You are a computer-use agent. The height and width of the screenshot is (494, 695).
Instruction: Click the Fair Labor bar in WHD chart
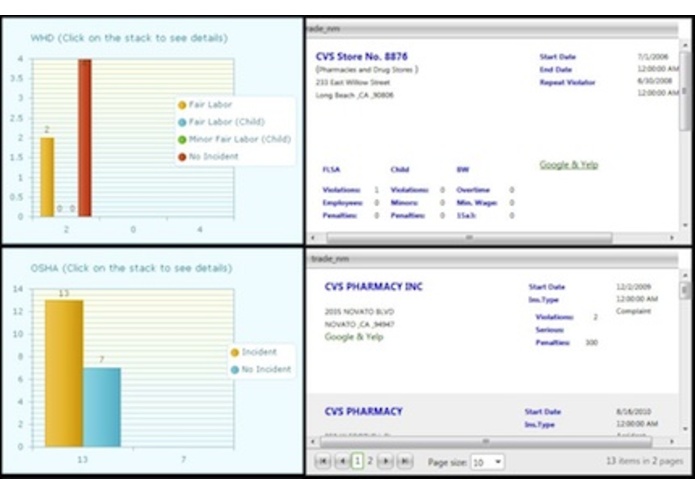(x=47, y=177)
